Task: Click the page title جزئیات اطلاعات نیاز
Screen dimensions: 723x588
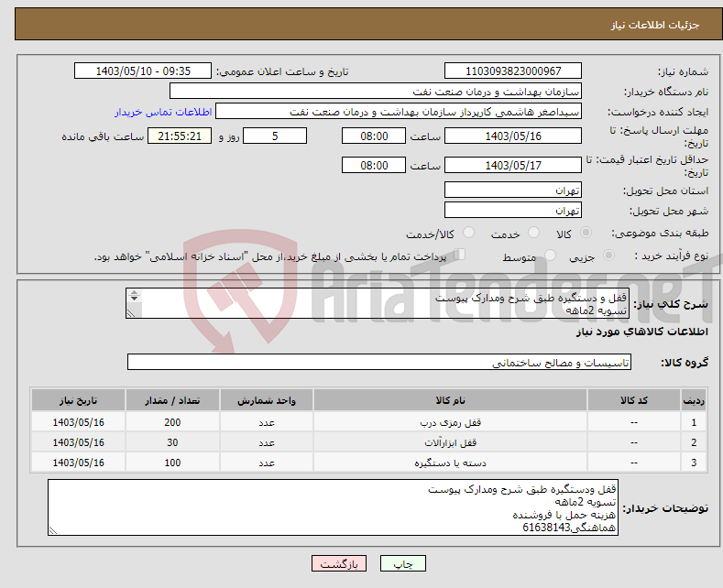Action: tap(655, 25)
